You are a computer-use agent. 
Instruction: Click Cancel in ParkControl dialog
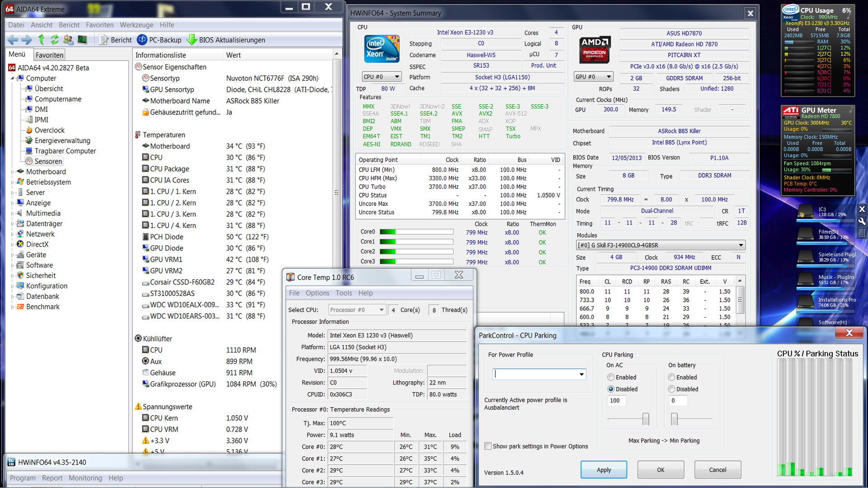pyautogui.click(x=717, y=470)
